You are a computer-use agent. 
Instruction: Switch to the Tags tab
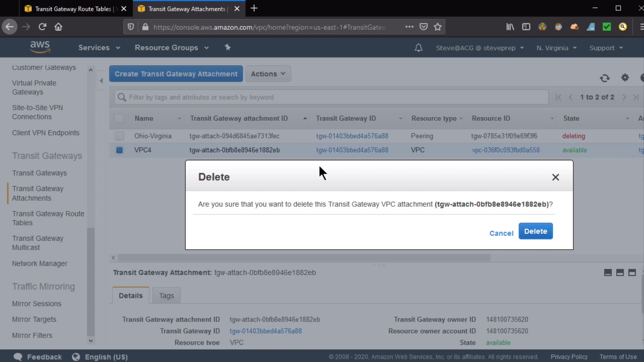pyautogui.click(x=166, y=296)
